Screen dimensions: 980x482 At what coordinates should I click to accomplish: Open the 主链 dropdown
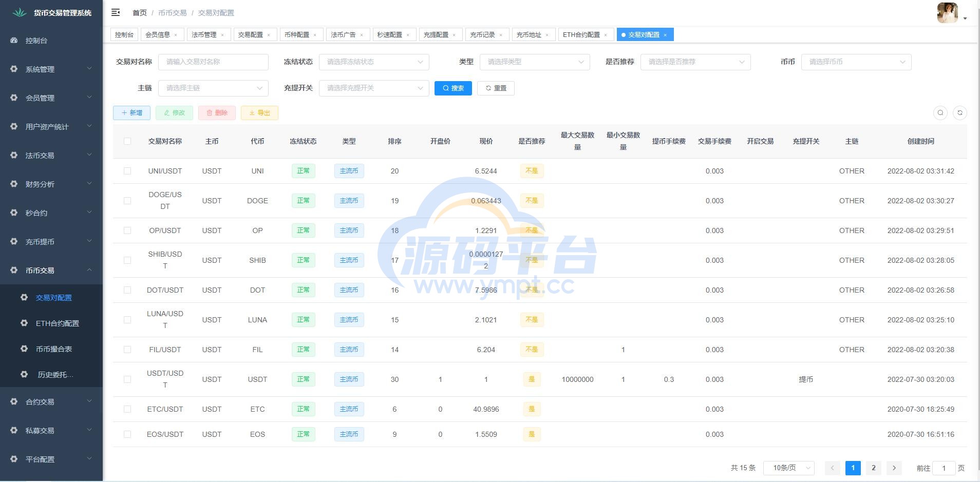(x=213, y=88)
